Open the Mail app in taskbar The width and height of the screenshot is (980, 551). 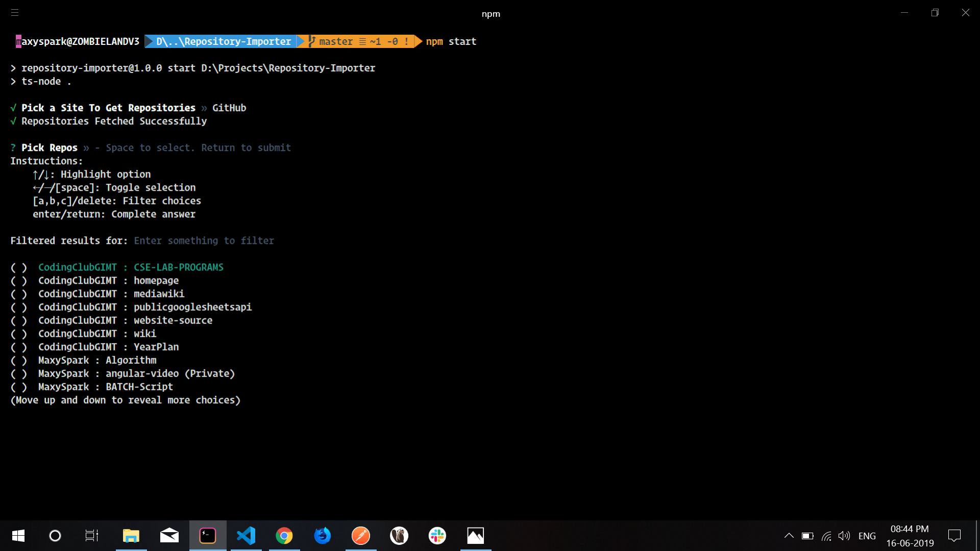(x=169, y=536)
